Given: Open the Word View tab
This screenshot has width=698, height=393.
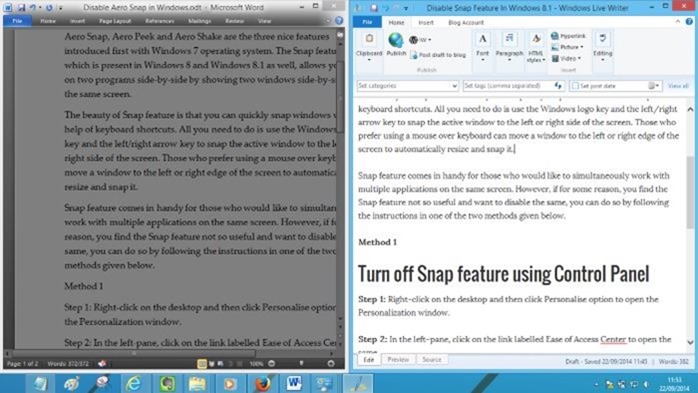Looking at the screenshot, I should coord(264,21).
